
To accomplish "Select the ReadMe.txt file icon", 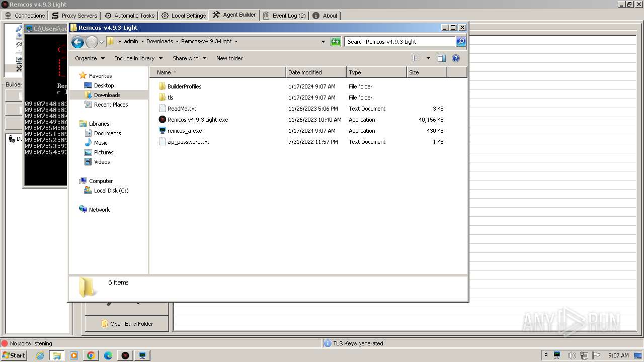I will [162, 109].
